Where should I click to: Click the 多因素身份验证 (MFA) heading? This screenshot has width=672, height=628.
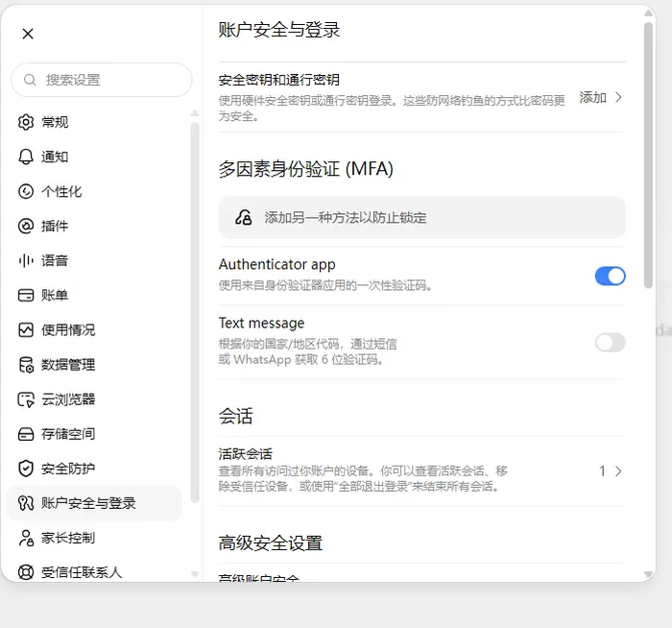tap(306, 169)
